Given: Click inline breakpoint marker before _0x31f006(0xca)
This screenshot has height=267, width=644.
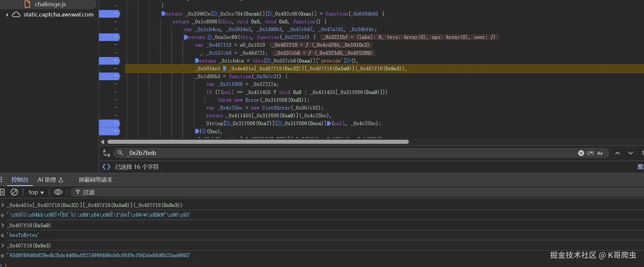Looking at the screenshot, I should click(279, 123).
